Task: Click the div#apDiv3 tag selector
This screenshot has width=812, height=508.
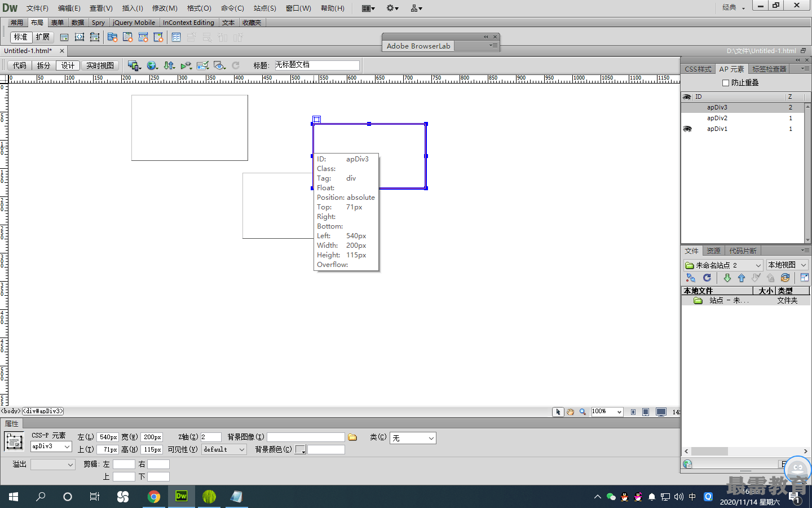Action: [x=43, y=411]
